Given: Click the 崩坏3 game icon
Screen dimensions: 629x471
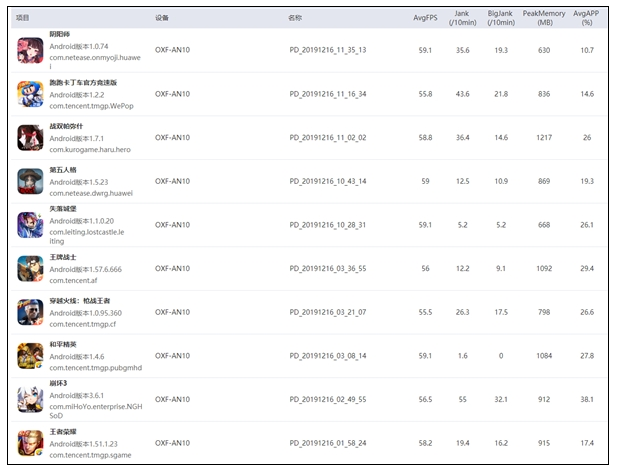Looking at the screenshot, I should (x=30, y=399).
